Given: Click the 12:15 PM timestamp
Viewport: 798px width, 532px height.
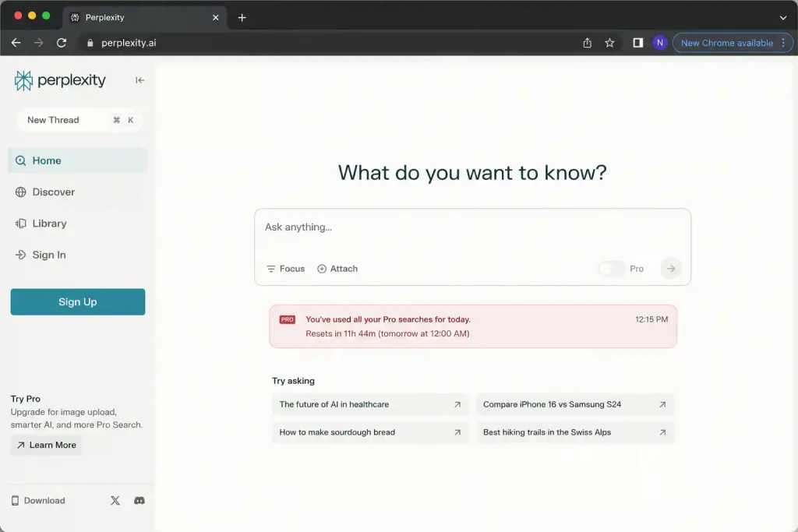Looking at the screenshot, I should point(651,319).
